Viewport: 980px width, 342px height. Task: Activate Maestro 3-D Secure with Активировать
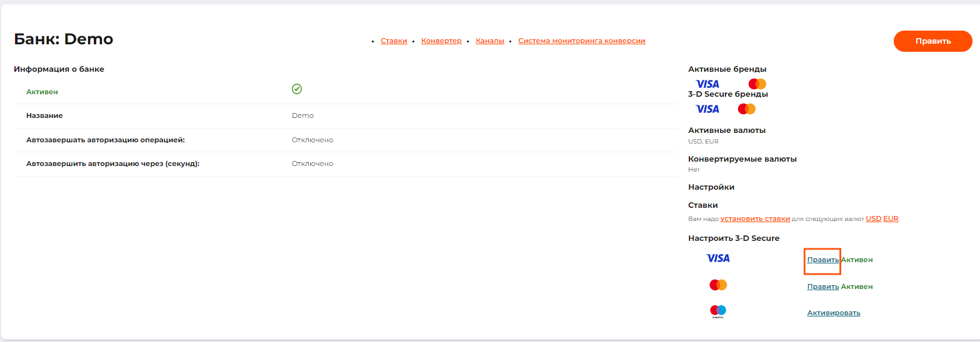coord(833,313)
